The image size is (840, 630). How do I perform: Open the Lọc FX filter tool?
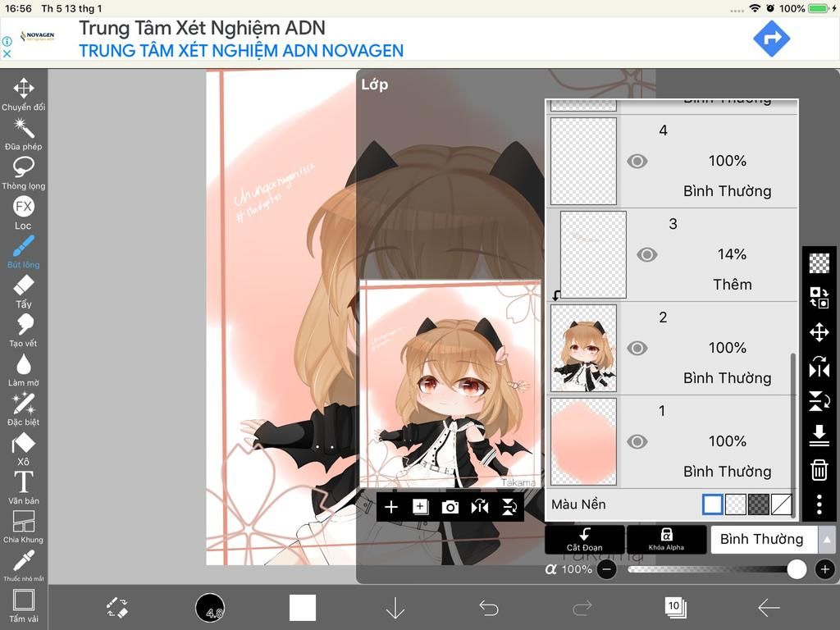[24, 212]
